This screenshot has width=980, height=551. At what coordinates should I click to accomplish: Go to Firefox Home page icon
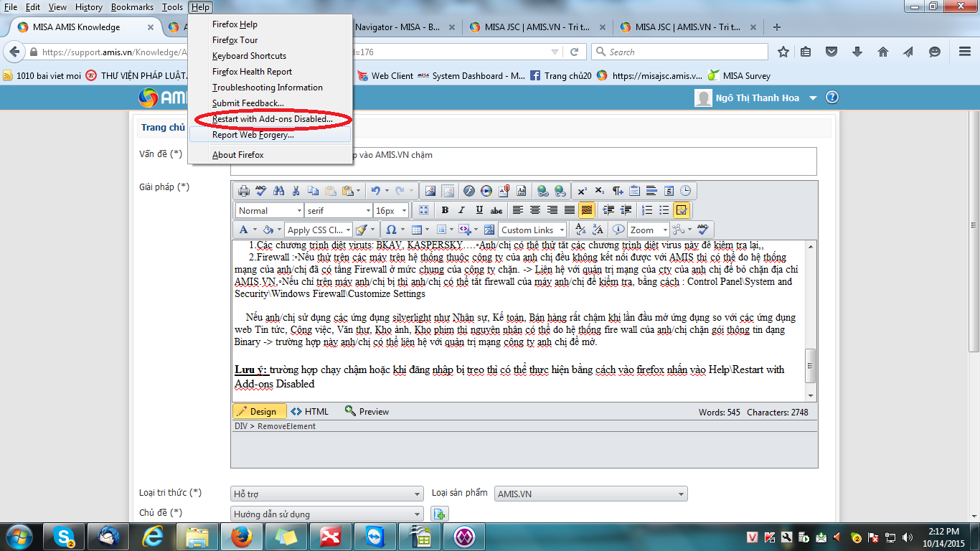[x=883, y=52]
